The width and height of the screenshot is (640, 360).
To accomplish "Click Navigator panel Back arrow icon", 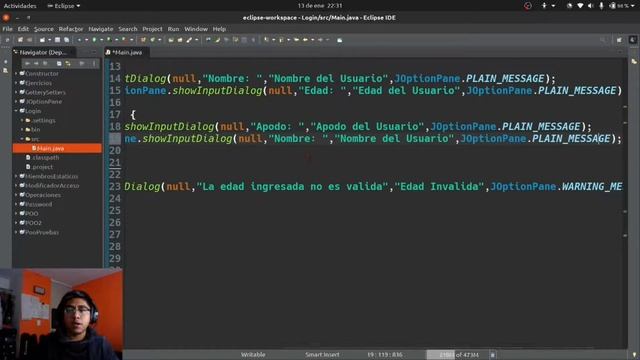I will click(27, 64).
